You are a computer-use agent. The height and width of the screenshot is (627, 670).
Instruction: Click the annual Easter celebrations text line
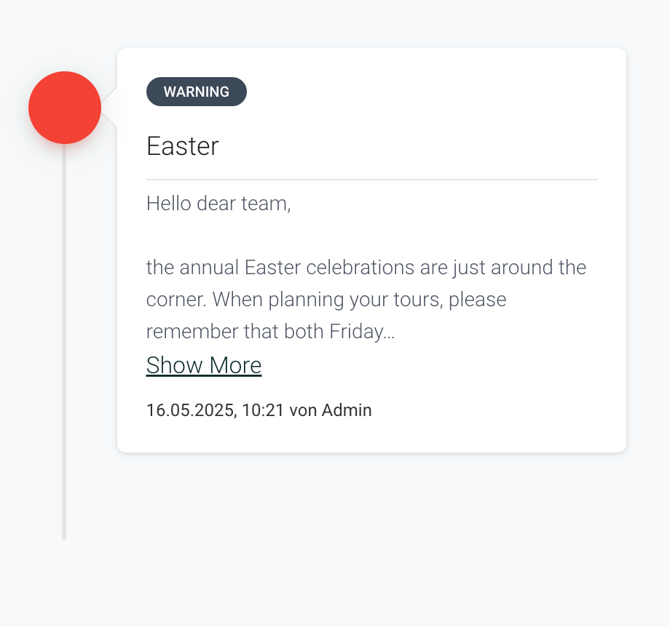point(366,268)
